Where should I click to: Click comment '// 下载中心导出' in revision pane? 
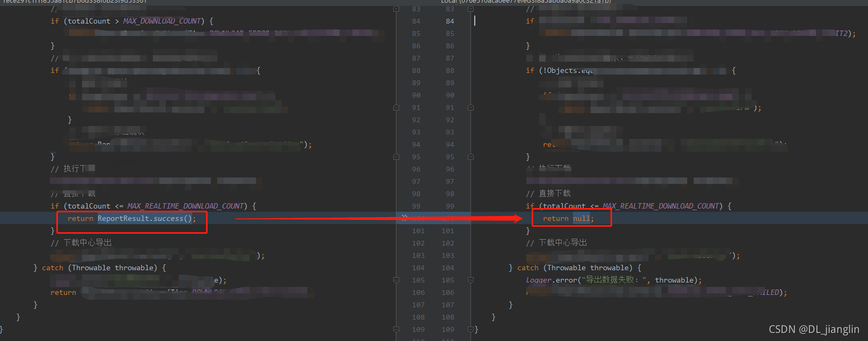(81, 243)
